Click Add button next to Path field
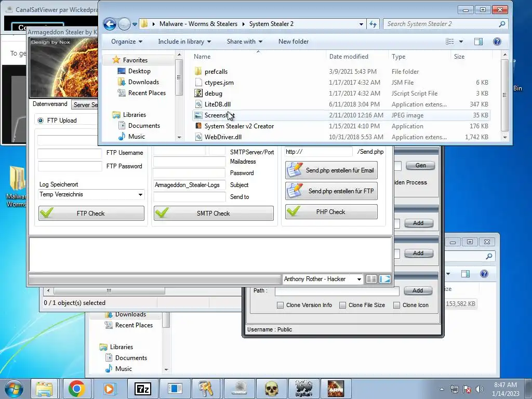The width and height of the screenshot is (532, 399). tap(418, 290)
